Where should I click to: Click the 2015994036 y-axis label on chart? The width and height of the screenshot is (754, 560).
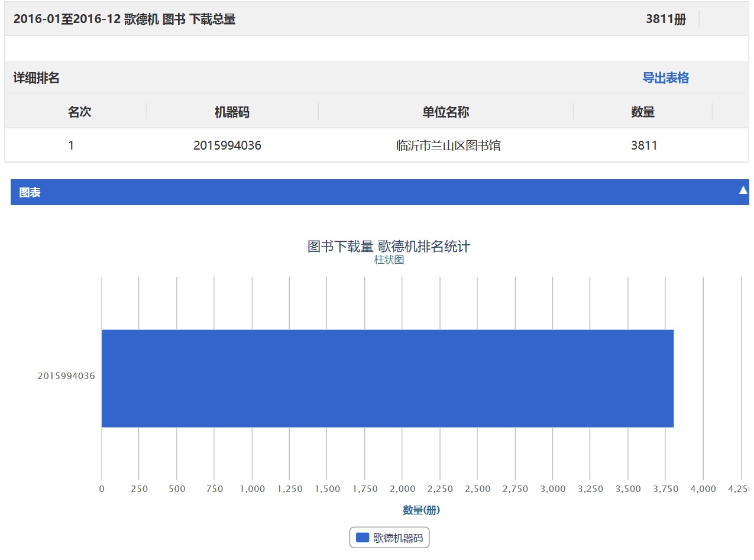tap(66, 376)
